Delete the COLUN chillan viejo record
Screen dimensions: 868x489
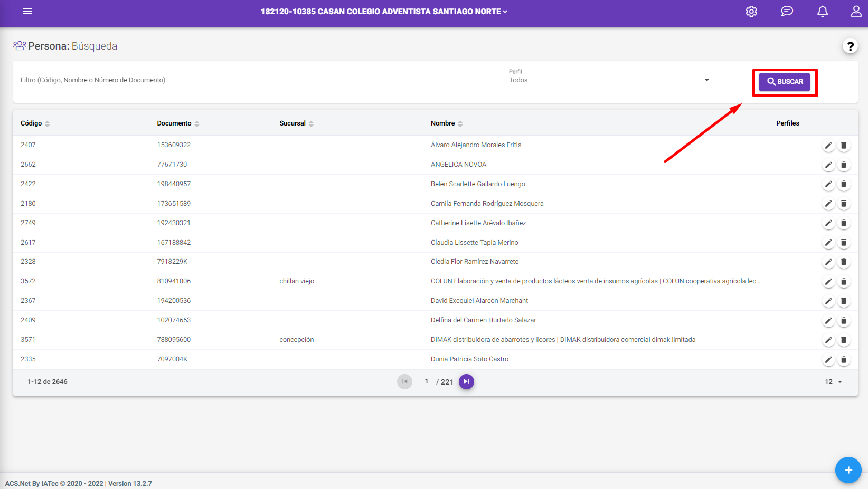click(x=844, y=282)
